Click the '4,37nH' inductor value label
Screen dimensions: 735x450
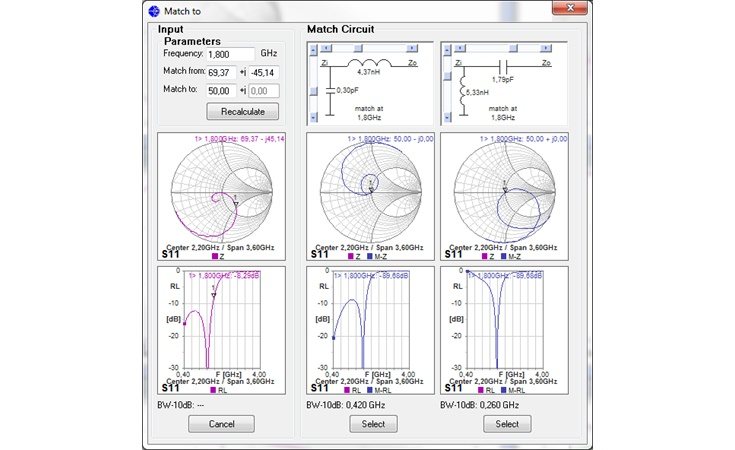point(368,72)
